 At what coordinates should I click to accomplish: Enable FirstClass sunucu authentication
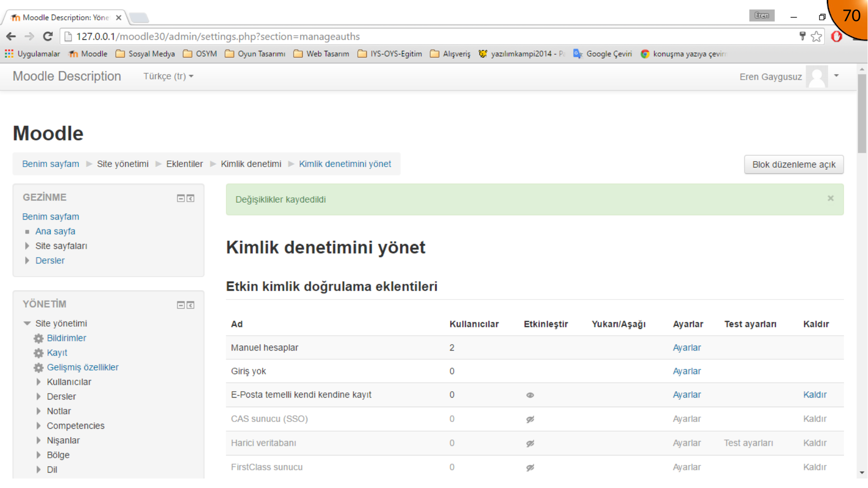530,468
